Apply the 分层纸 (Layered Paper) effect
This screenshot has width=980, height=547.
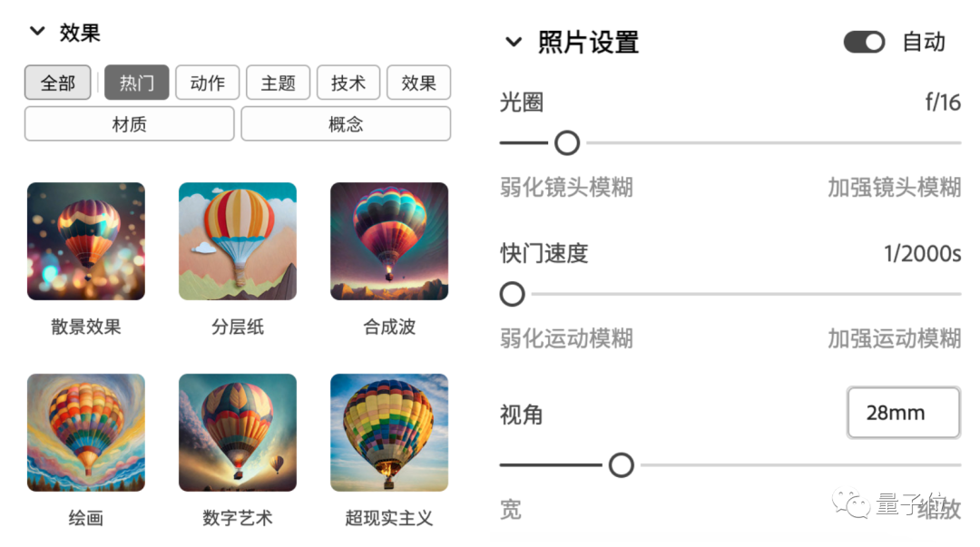point(237,241)
